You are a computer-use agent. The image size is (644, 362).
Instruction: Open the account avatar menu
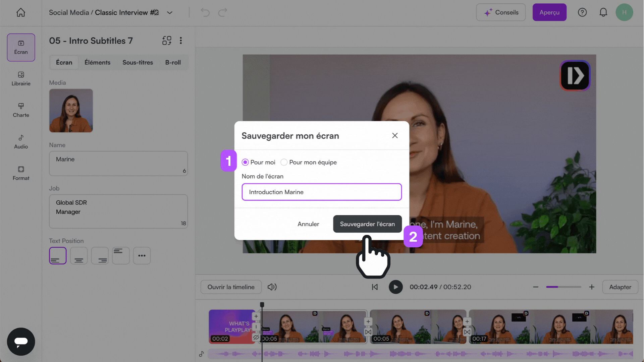tap(625, 12)
